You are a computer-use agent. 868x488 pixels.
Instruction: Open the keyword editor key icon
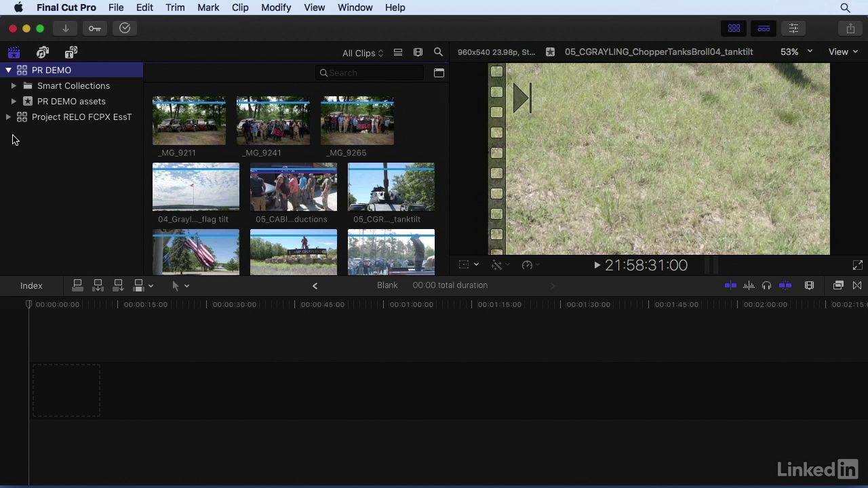click(x=95, y=28)
